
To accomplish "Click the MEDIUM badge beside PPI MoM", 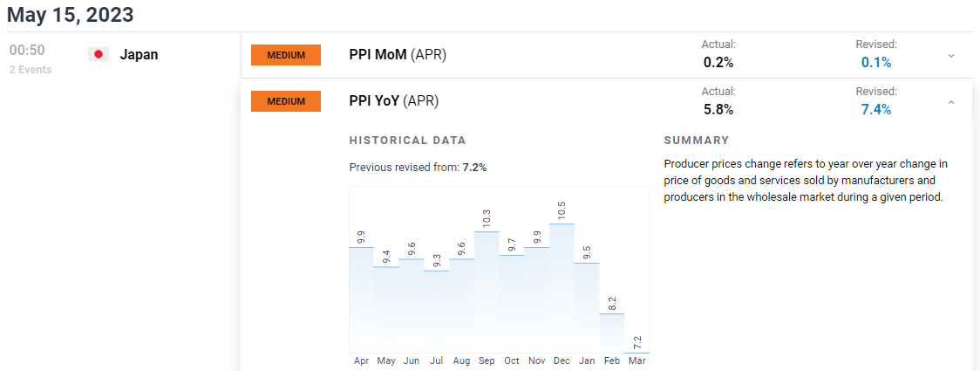I will pyautogui.click(x=286, y=55).
